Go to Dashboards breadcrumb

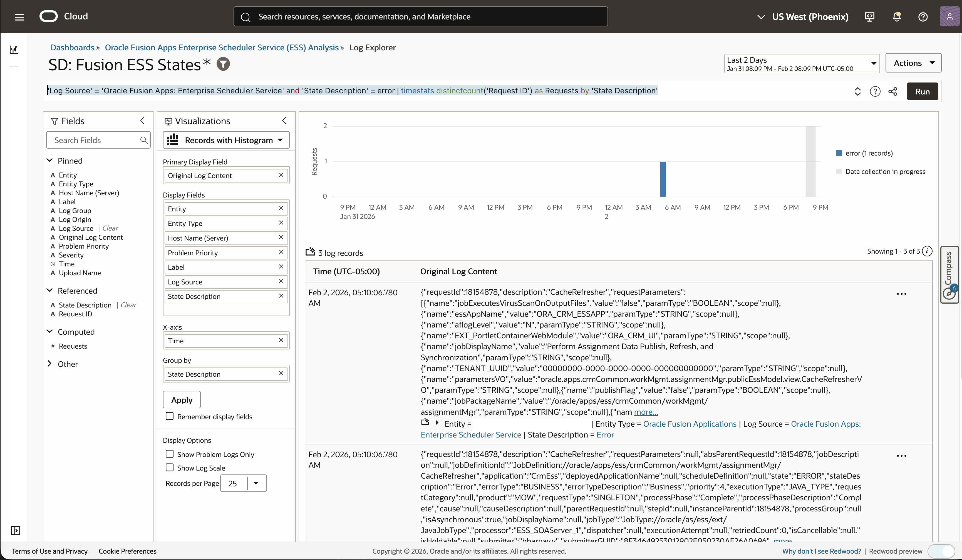tap(72, 48)
